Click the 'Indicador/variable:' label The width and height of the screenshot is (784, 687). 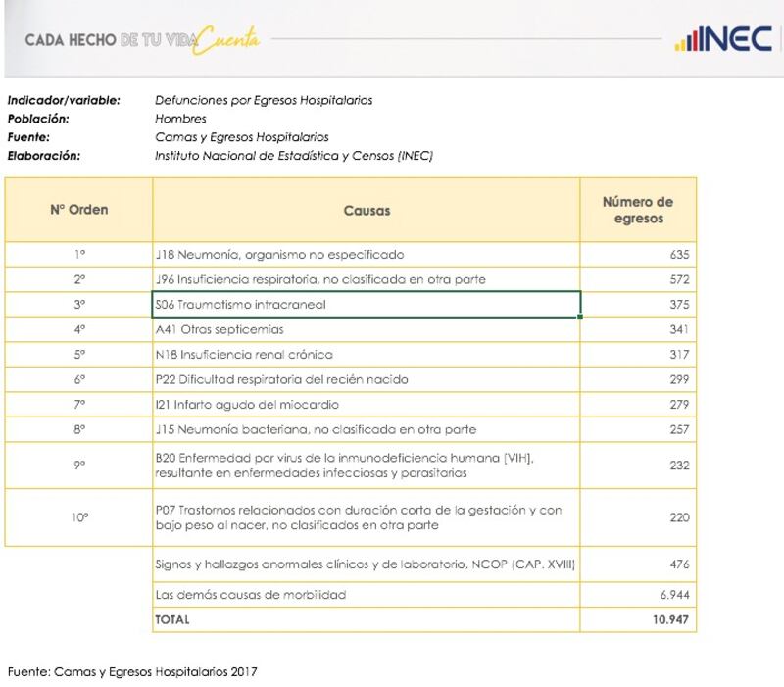(64, 101)
